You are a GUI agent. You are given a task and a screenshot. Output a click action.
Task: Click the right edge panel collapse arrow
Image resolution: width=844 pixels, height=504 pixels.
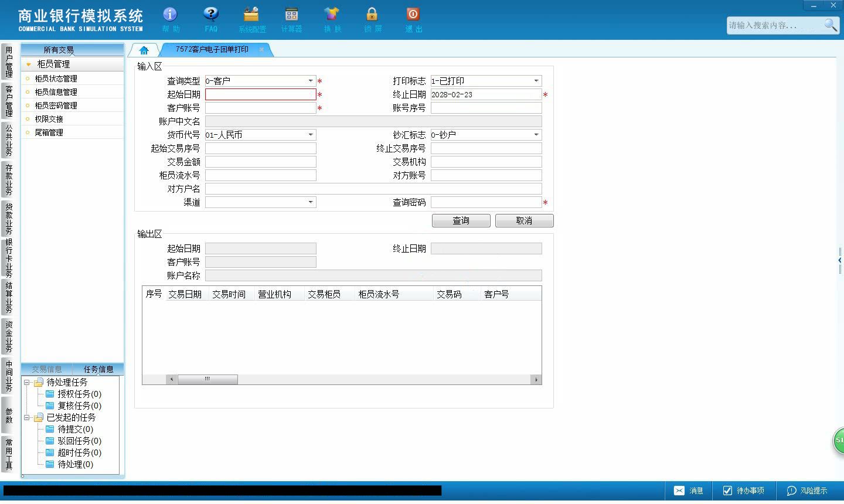tap(840, 260)
